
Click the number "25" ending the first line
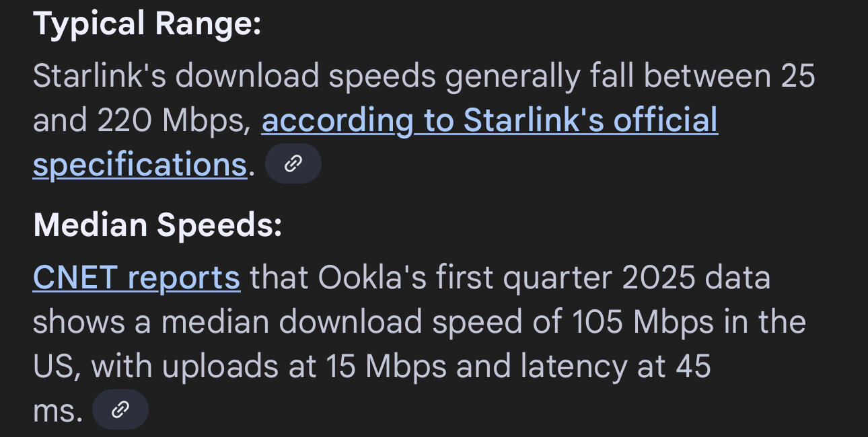coord(798,77)
